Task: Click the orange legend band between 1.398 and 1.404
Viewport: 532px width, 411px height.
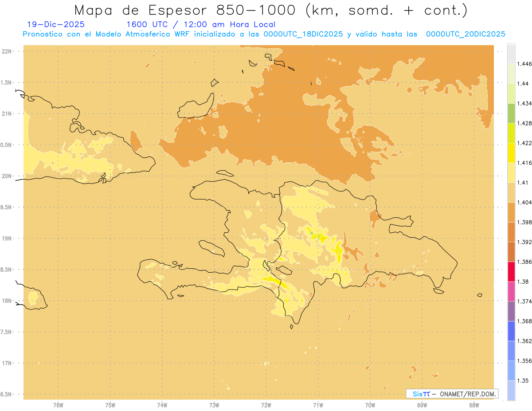Action: (x=511, y=212)
